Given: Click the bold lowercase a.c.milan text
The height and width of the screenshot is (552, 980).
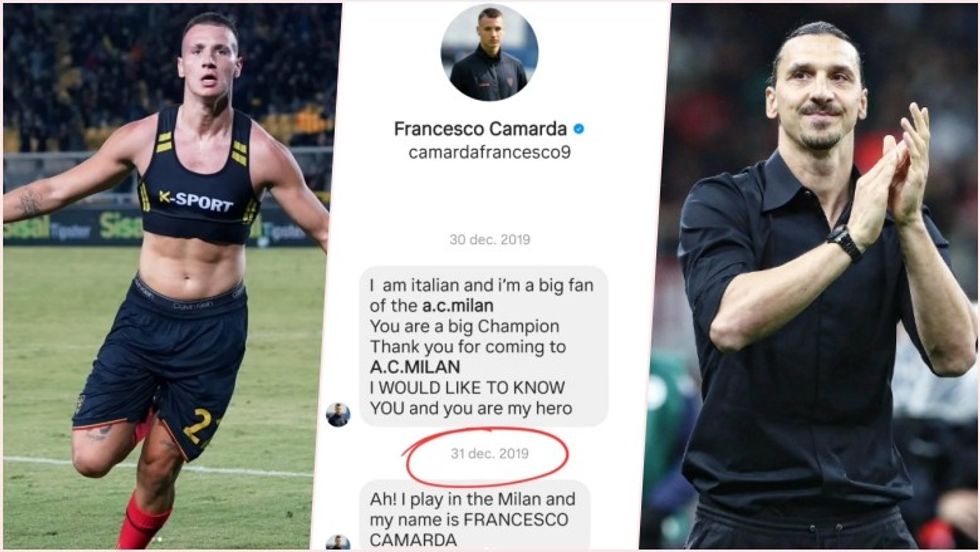Looking at the screenshot, I should tap(458, 306).
